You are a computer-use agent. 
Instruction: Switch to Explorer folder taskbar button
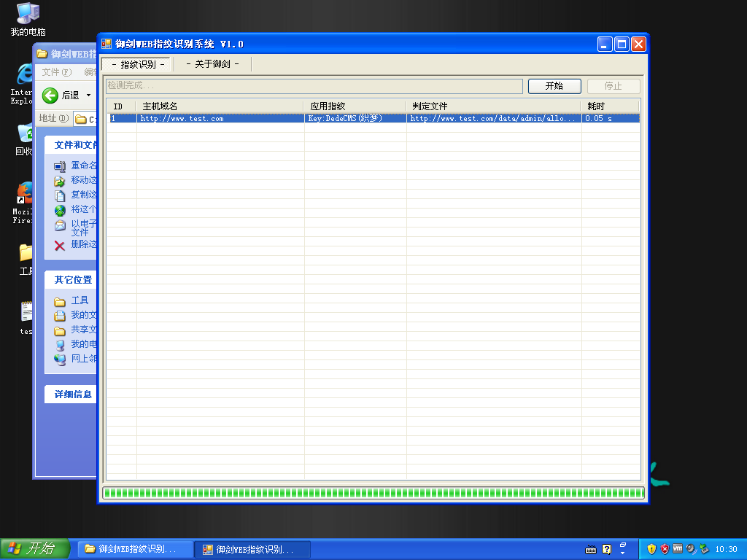pyautogui.click(x=135, y=549)
